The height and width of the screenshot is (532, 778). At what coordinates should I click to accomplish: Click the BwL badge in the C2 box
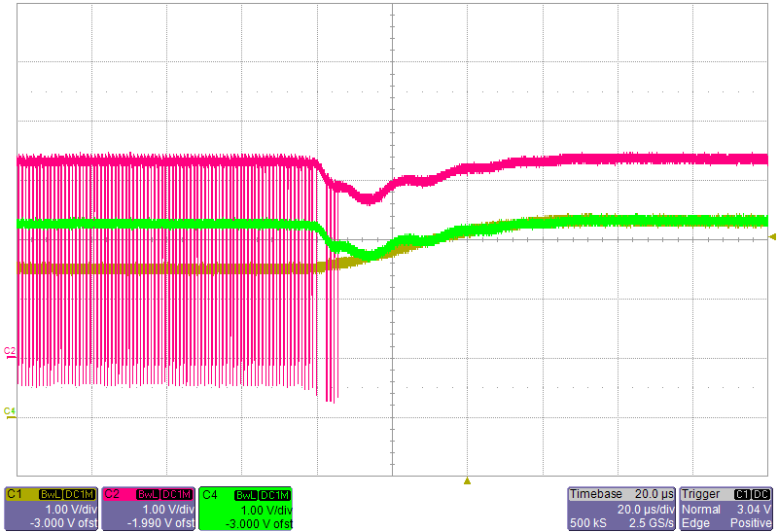click(149, 494)
